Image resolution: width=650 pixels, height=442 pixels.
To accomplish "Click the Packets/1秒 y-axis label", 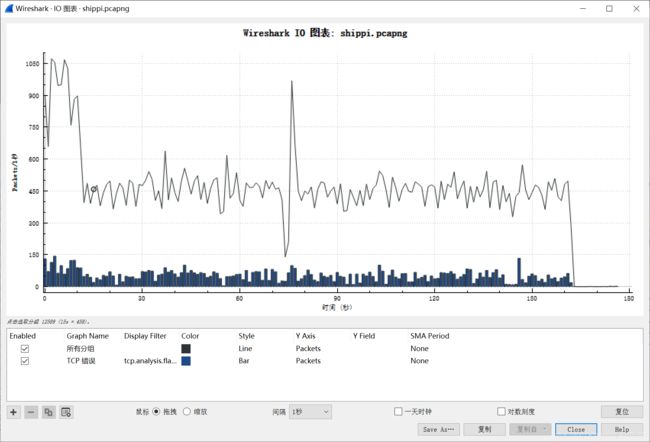I will pos(15,172).
